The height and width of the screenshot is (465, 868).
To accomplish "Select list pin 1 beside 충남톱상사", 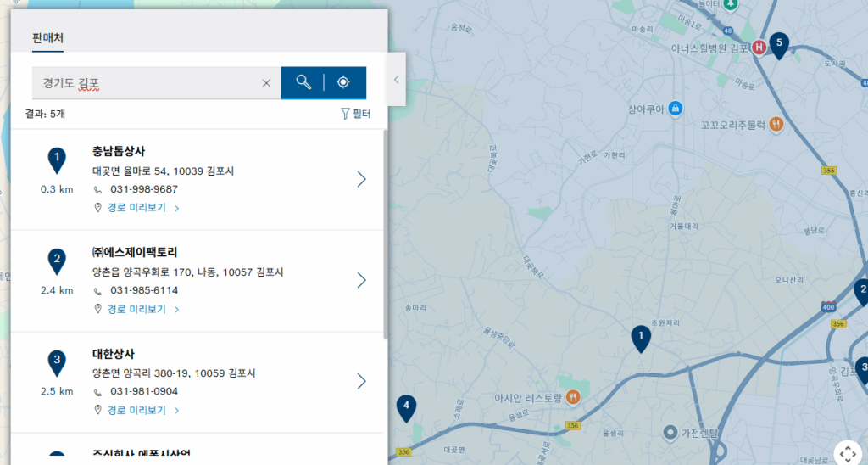I will coord(57,160).
